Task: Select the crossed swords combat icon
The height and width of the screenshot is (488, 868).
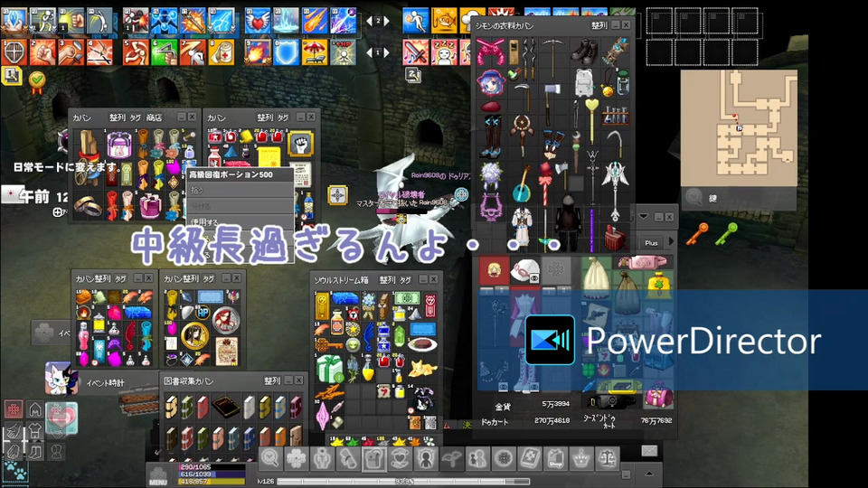Action: tap(415, 52)
